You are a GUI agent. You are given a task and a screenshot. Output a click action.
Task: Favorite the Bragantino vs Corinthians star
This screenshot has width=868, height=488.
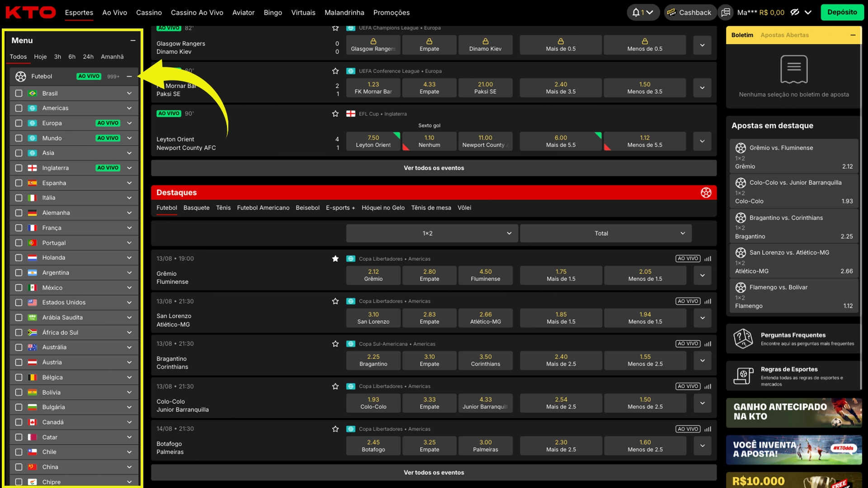(x=335, y=344)
